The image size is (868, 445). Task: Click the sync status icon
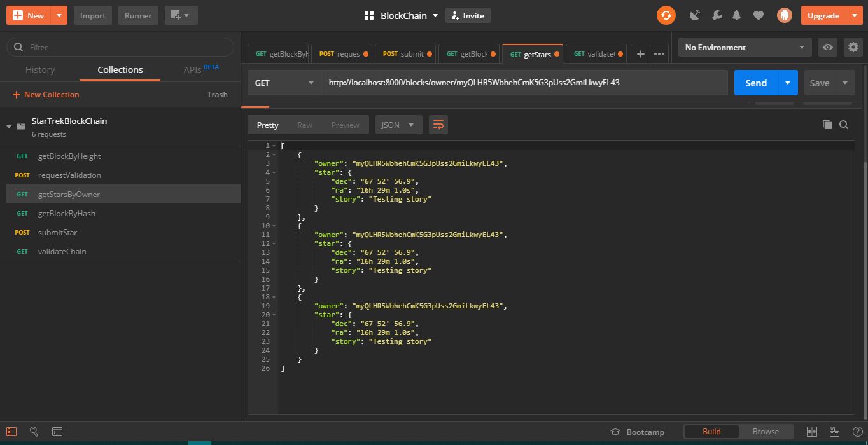666,15
